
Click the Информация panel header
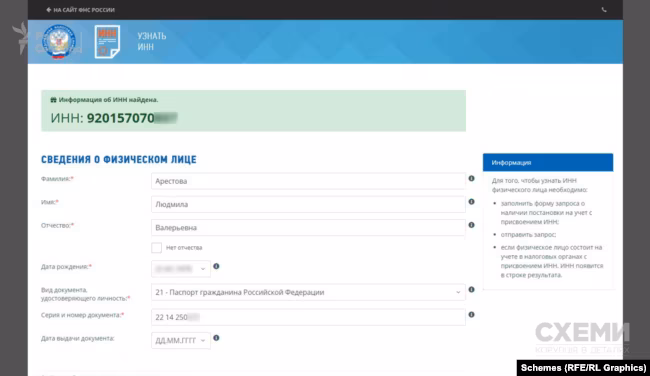[548, 163]
